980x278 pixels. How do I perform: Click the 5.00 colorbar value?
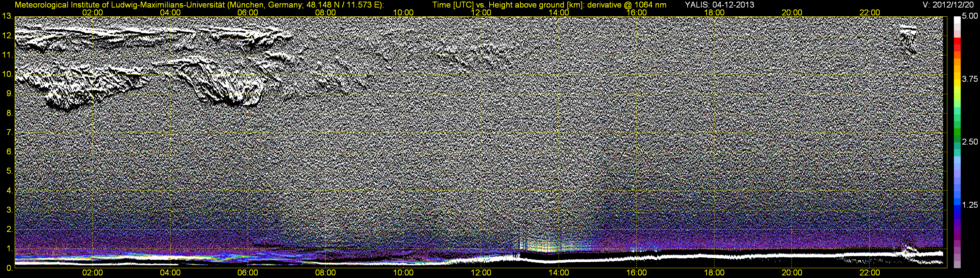pos(970,16)
